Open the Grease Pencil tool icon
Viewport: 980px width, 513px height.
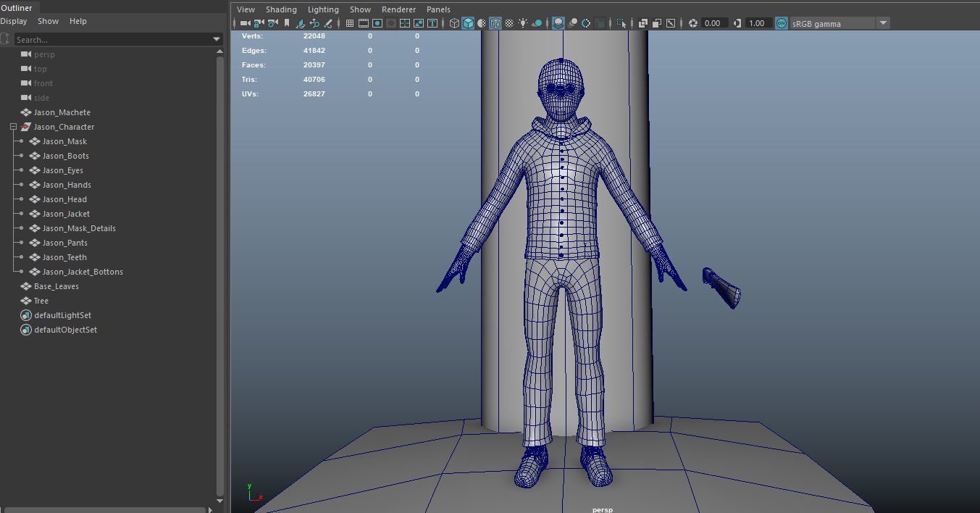(327, 23)
